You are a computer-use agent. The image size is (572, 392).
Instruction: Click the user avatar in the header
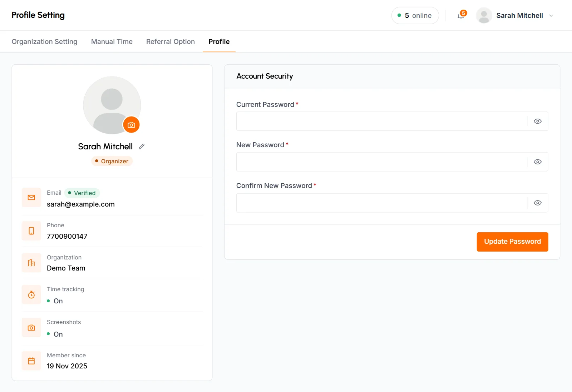click(x=484, y=16)
